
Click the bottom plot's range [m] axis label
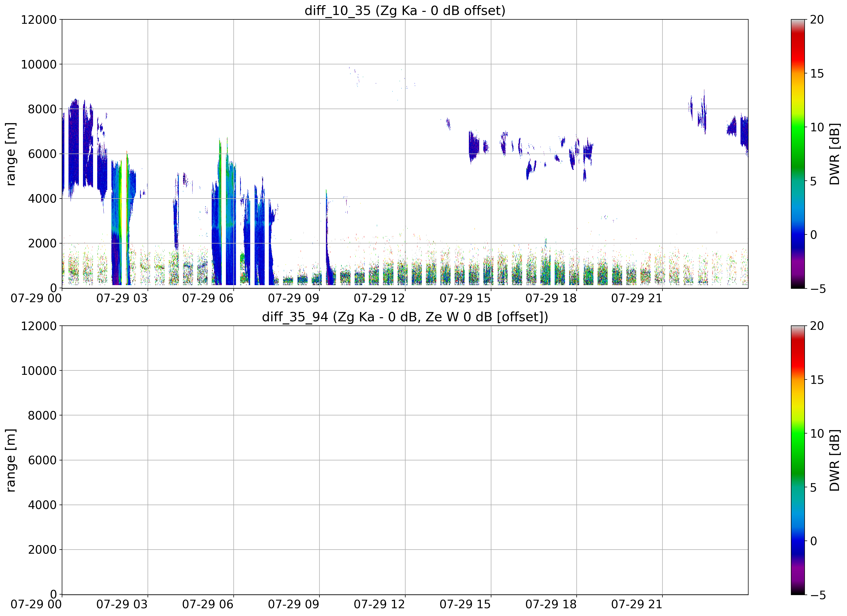point(11,460)
